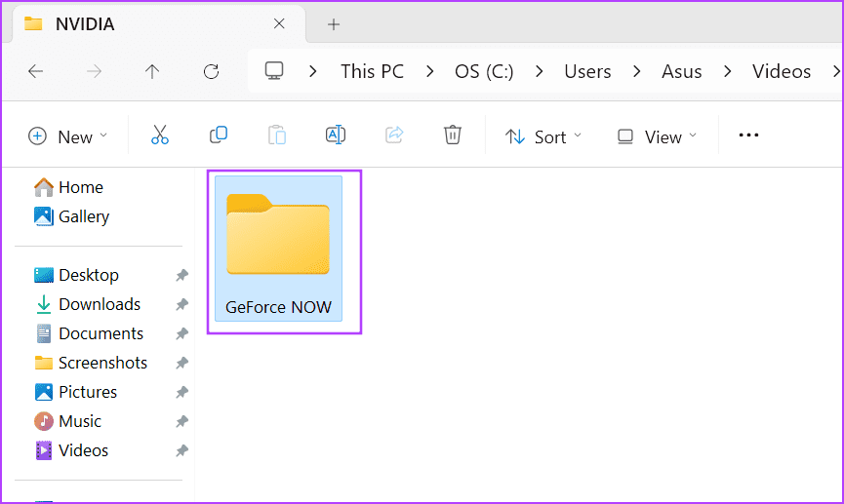The image size is (844, 504).
Task: Open Downloads in the sidebar
Action: pos(87,304)
